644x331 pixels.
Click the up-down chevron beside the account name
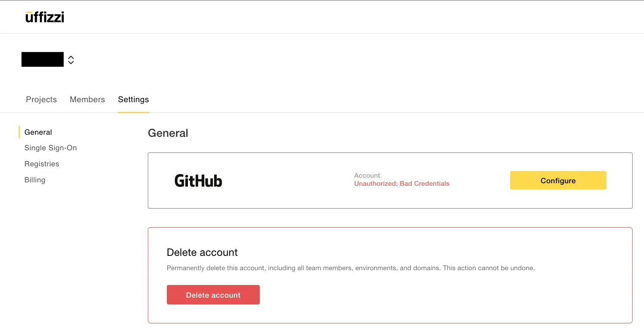(x=71, y=60)
